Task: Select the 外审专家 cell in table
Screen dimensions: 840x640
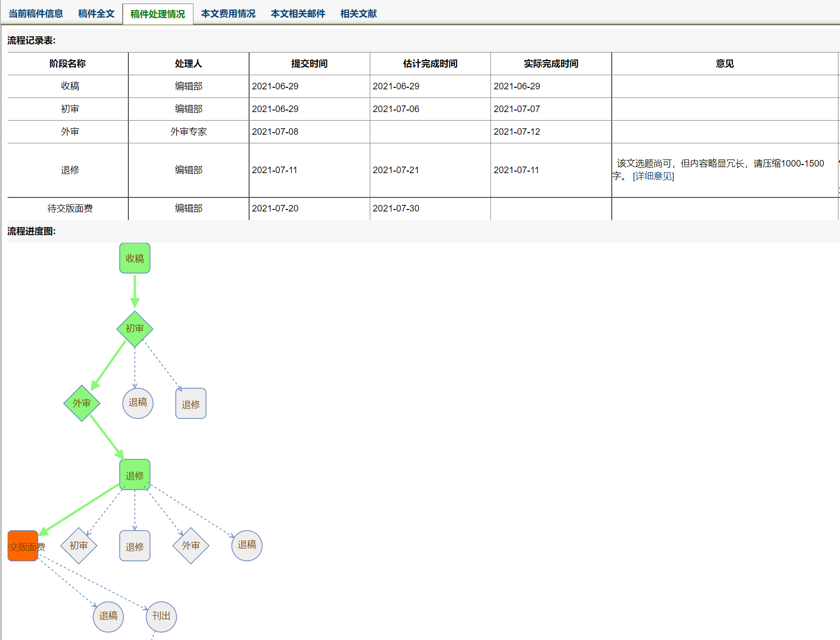Action: [x=188, y=132]
